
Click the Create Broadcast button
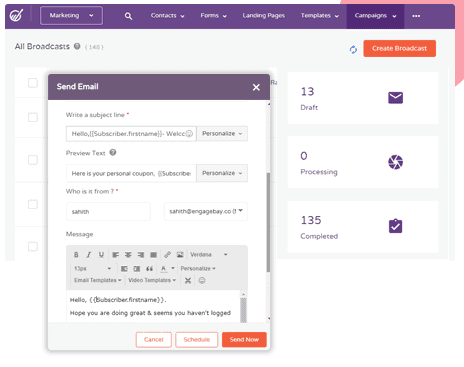pos(399,49)
